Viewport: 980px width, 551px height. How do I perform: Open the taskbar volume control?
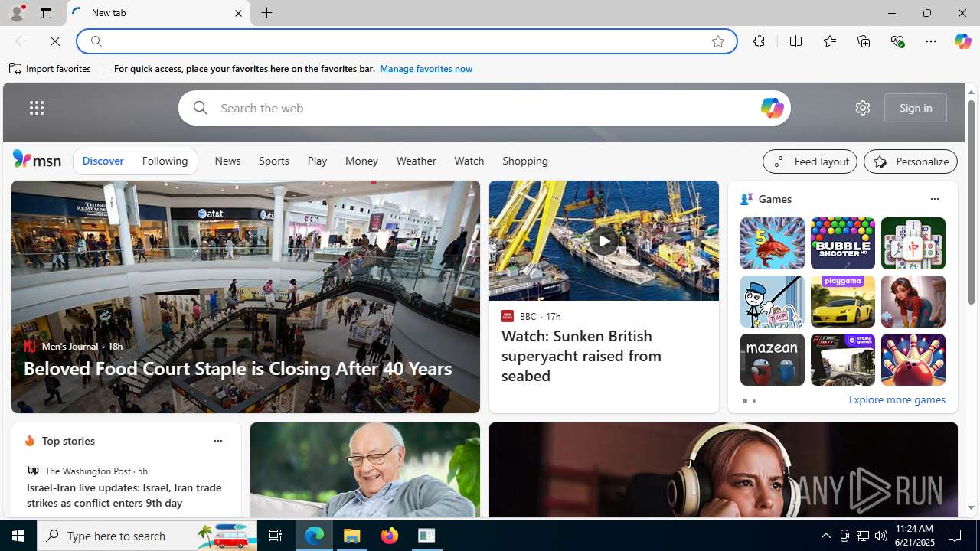tap(881, 536)
